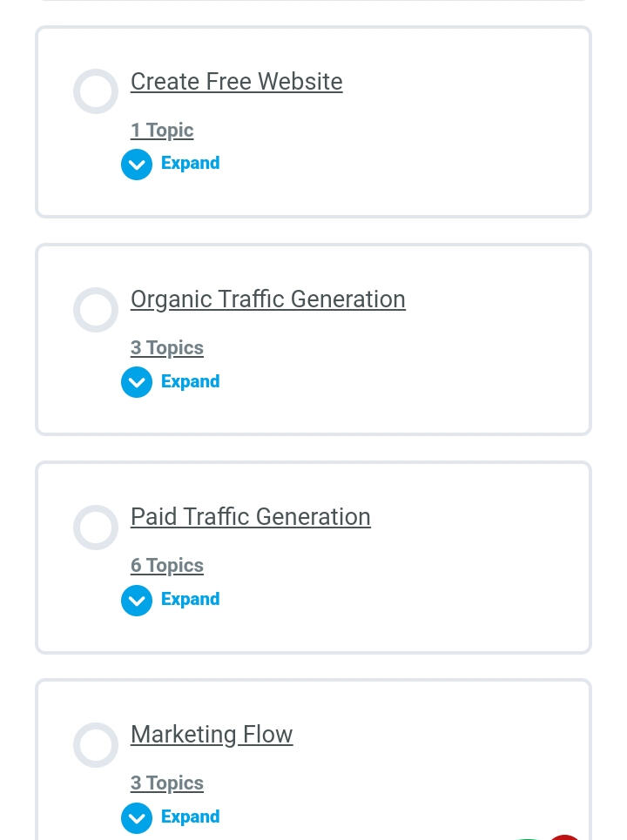Click "3 Topics" under Organic Traffic Generation

pos(167,348)
